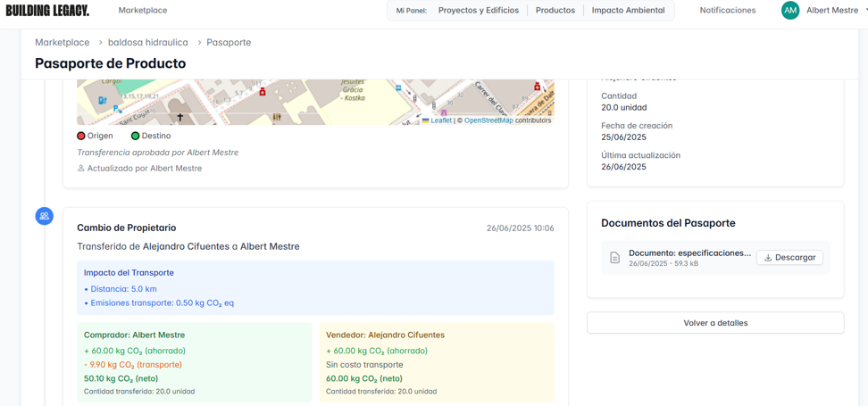Open the Marketplace nav item
868x406 pixels.
[143, 11]
